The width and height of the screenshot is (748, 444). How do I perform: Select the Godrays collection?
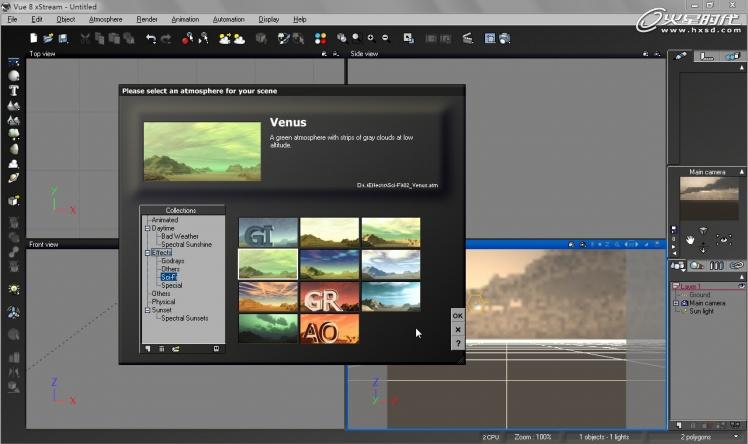click(173, 261)
